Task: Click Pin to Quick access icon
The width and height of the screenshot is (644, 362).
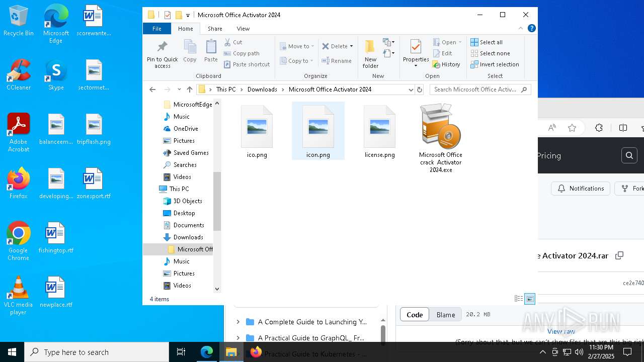Action: pos(162,54)
